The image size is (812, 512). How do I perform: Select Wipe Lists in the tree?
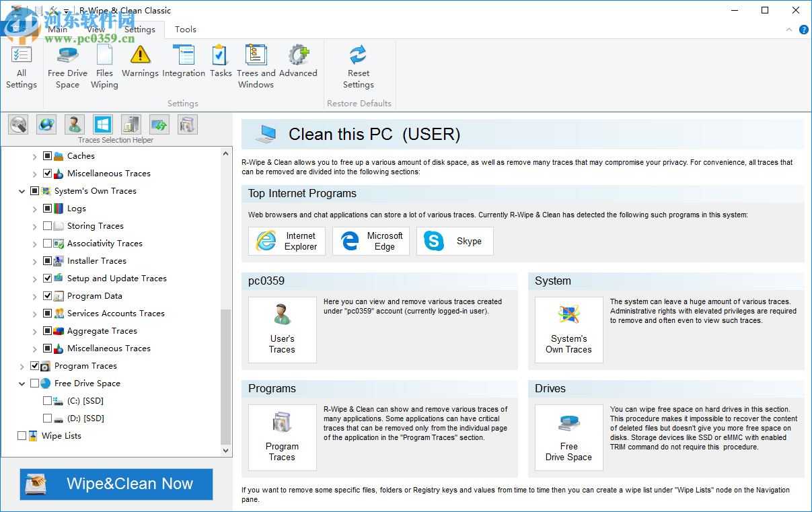pyautogui.click(x=61, y=436)
